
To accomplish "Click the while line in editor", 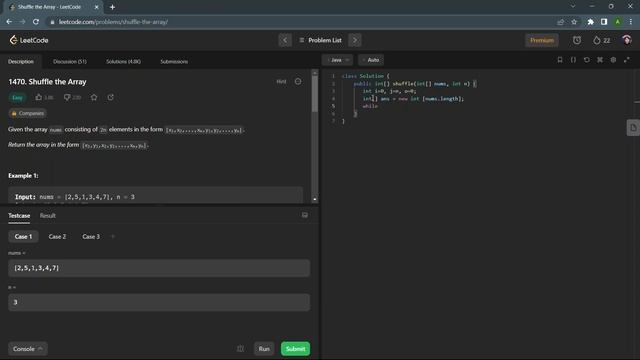I will pyautogui.click(x=370, y=106).
